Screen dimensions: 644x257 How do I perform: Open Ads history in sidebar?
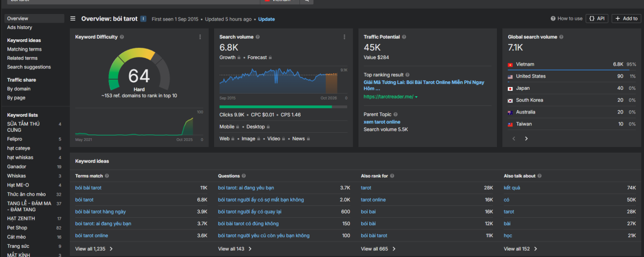pyautogui.click(x=19, y=27)
